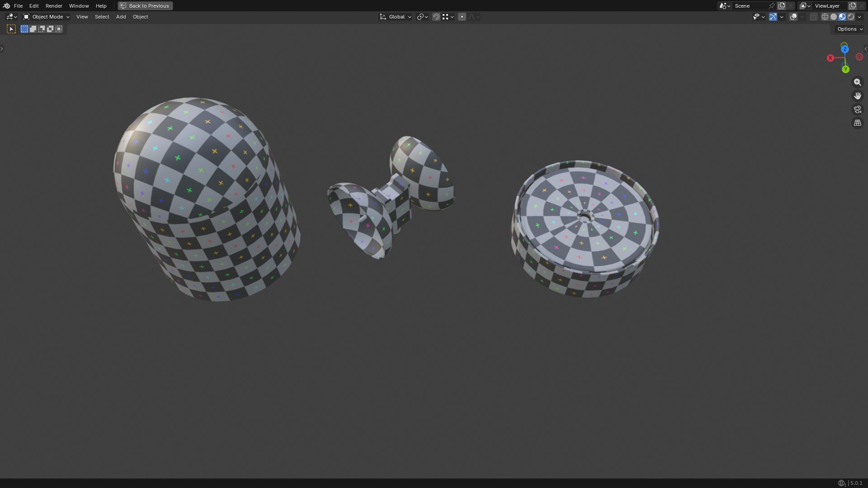Switch perspective/orthographic grid icon
This screenshot has height=488, width=868.
pos(857,123)
